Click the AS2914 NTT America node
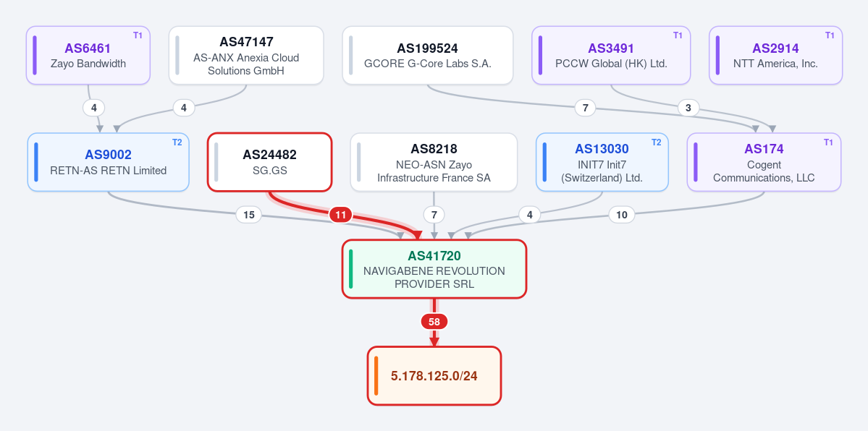Viewport: 868px width, 431px height. (x=775, y=56)
